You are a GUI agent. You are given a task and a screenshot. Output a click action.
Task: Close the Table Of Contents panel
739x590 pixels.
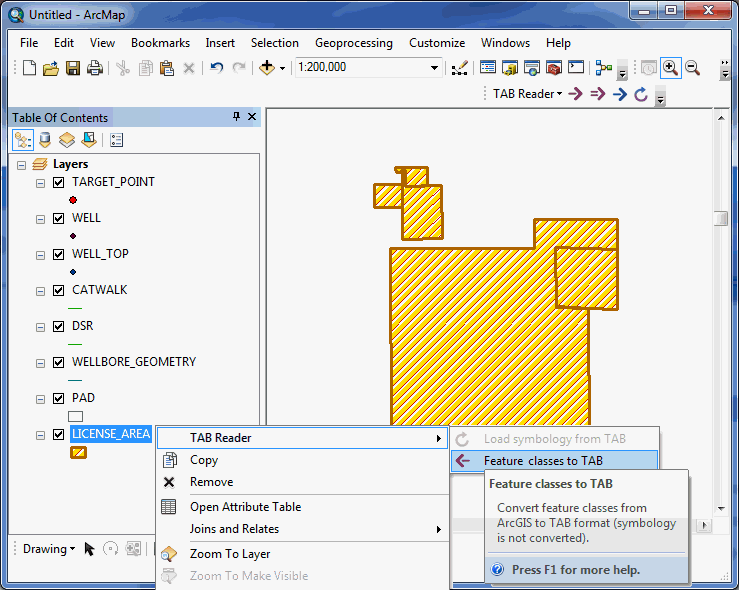[252, 117]
